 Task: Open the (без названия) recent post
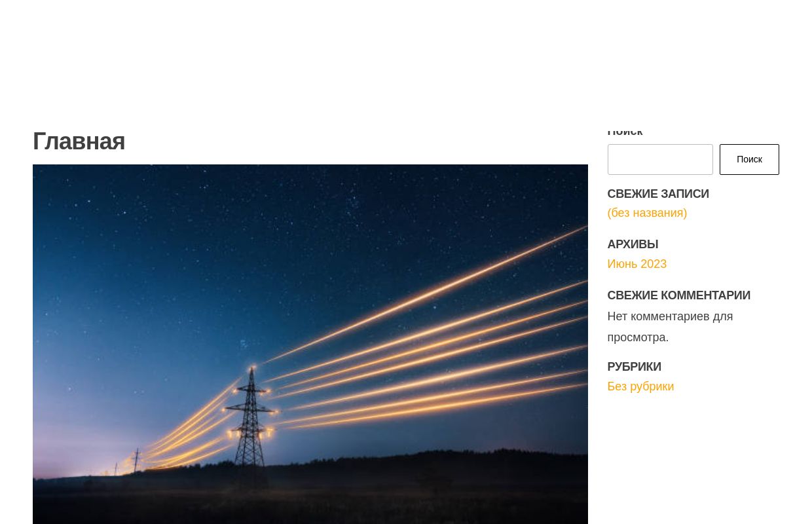click(647, 213)
